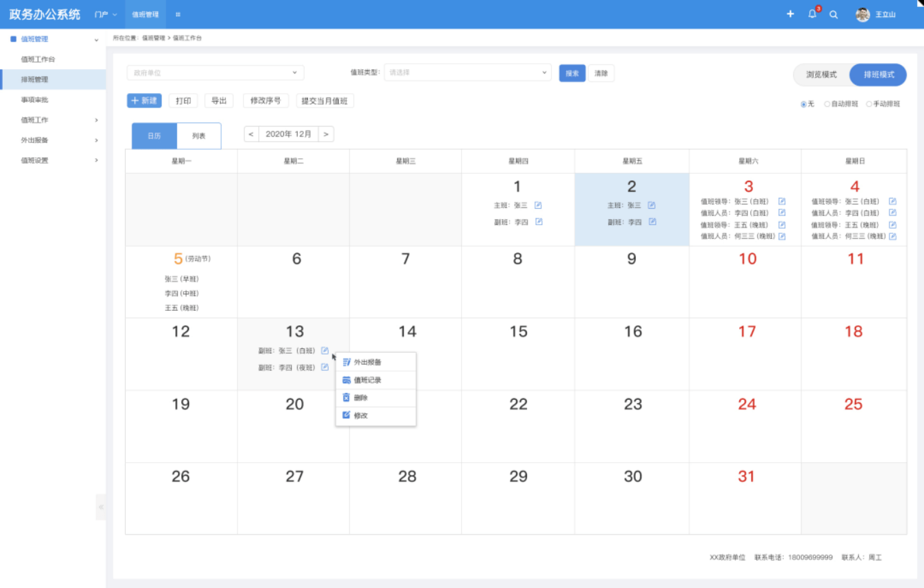This screenshot has width=924, height=588.
Task: Go to next month with the right arrow
Action: pyautogui.click(x=326, y=134)
